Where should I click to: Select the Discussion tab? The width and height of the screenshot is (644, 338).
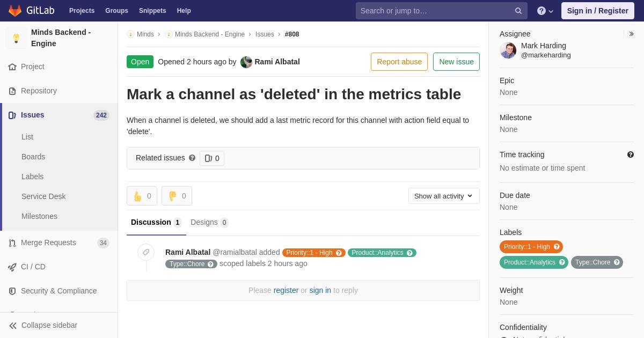[x=156, y=222]
